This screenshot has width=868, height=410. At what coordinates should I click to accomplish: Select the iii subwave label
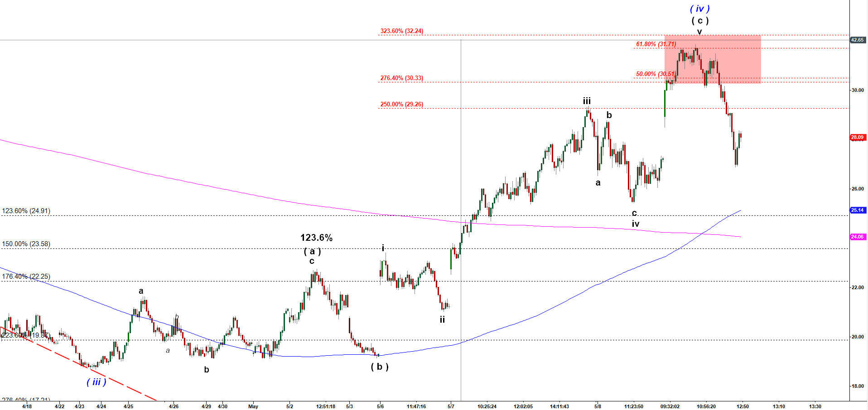(587, 101)
